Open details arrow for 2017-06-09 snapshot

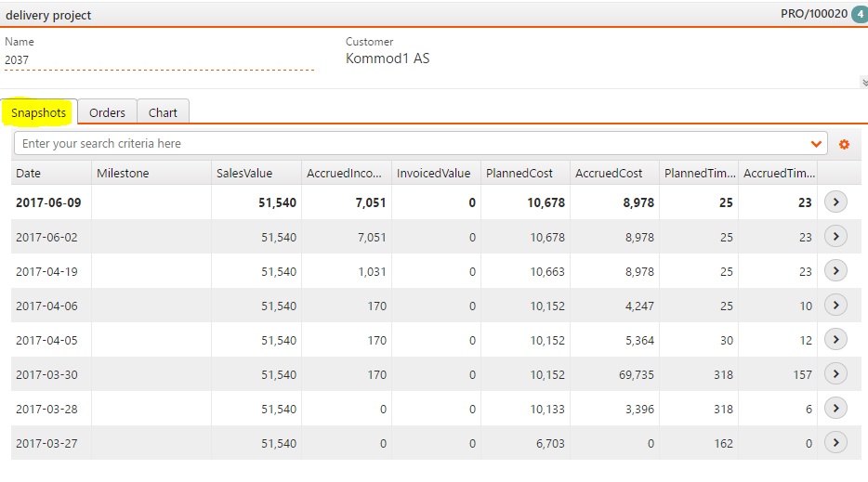point(835,202)
